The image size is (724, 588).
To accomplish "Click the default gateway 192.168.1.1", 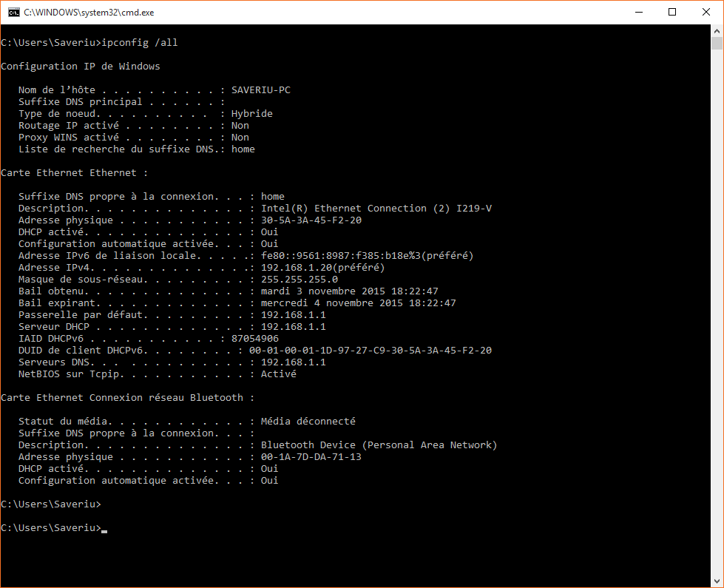I will pos(291,314).
